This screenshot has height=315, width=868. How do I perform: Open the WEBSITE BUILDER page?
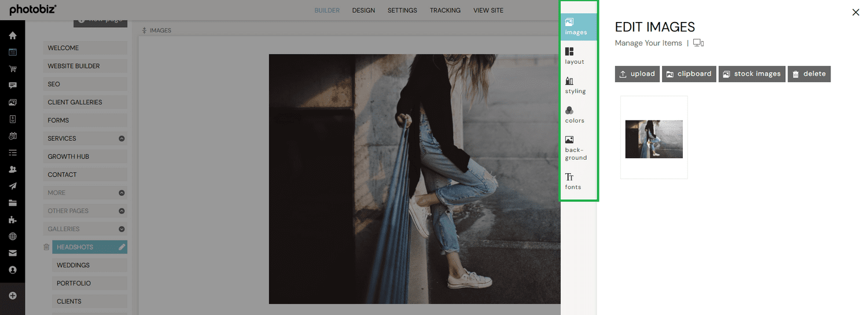coord(85,66)
